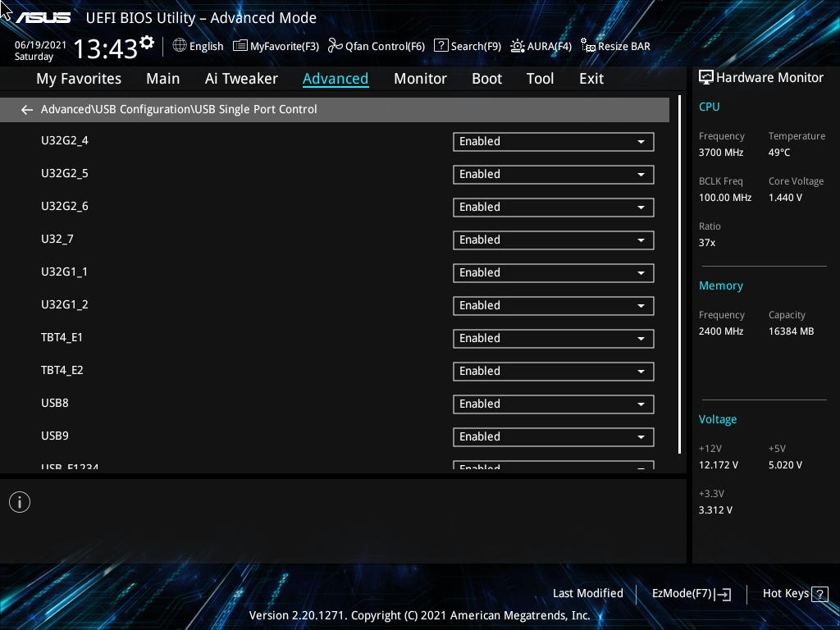Open MyFavorite settings
Screen dimensions: 840x630
276,46
